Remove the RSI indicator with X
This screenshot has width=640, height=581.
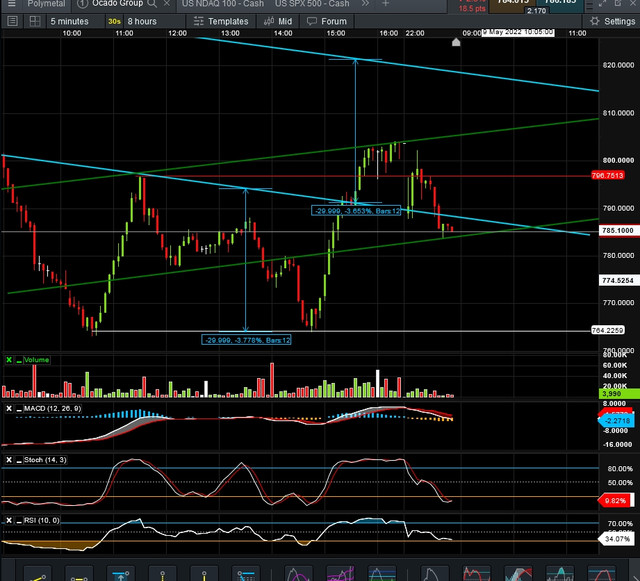coord(9,521)
